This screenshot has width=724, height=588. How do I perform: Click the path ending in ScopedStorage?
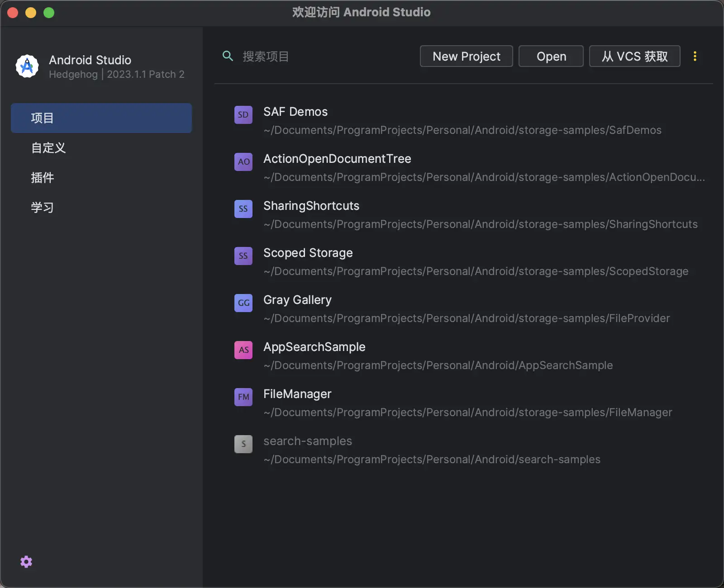pyautogui.click(x=476, y=271)
